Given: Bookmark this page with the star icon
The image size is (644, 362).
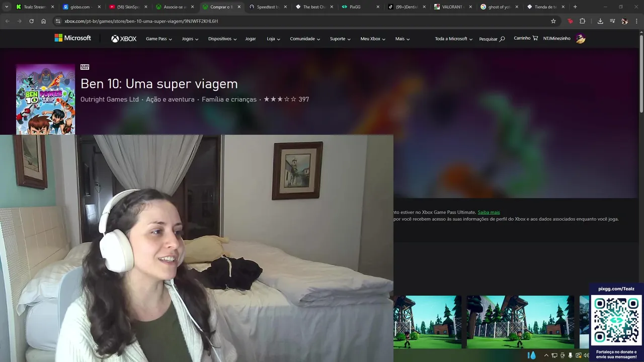Looking at the screenshot, I should point(553,21).
